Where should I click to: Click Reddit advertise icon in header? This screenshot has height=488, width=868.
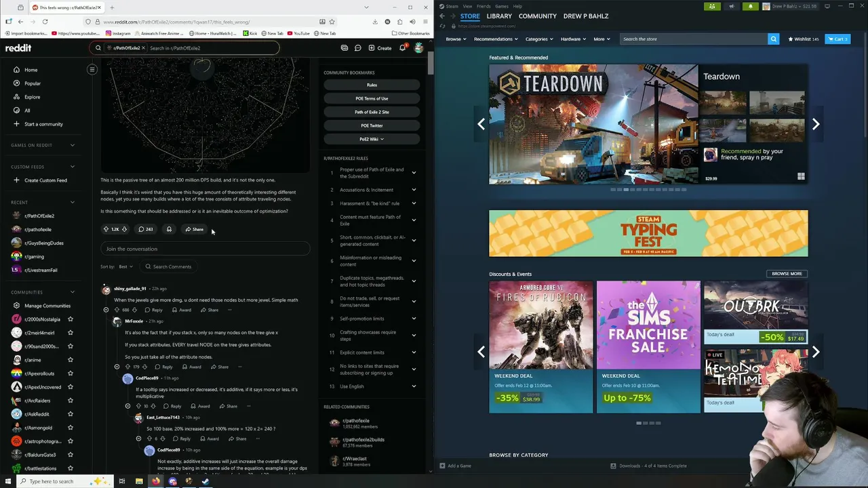(x=344, y=48)
